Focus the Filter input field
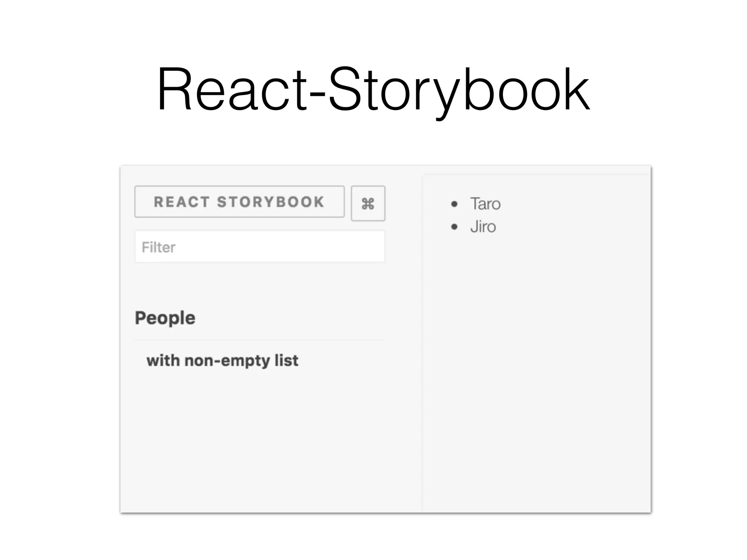 (x=260, y=246)
